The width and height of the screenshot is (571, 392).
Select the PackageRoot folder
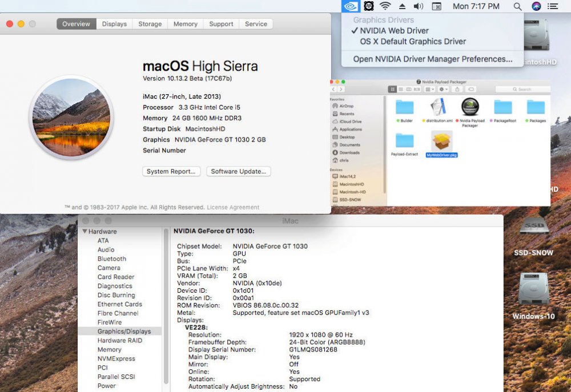[503, 111]
